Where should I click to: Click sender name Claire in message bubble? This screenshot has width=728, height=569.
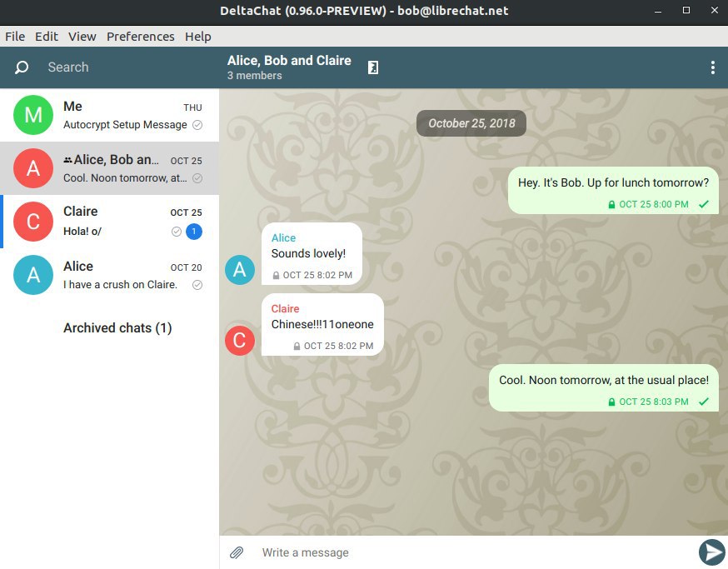[285, 309]
